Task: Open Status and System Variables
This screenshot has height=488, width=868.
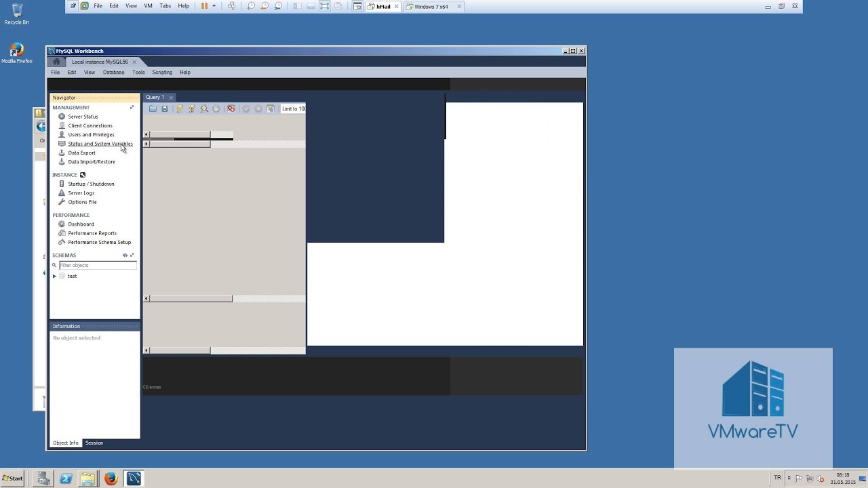Action: 100,144
